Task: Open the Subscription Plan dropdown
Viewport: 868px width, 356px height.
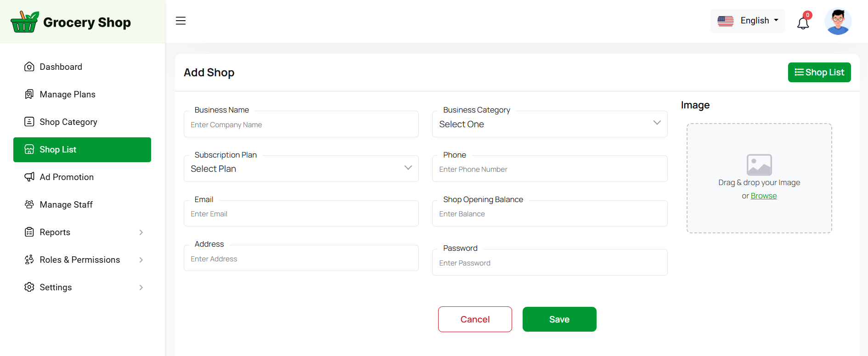Action: 301,169
